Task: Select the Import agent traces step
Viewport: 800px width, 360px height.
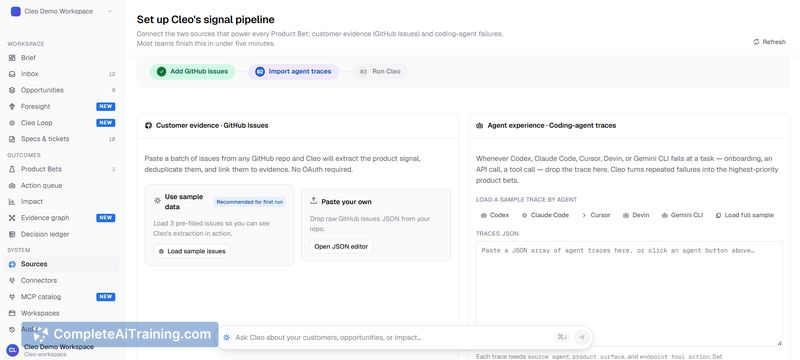Action: [x=293, y=71]
